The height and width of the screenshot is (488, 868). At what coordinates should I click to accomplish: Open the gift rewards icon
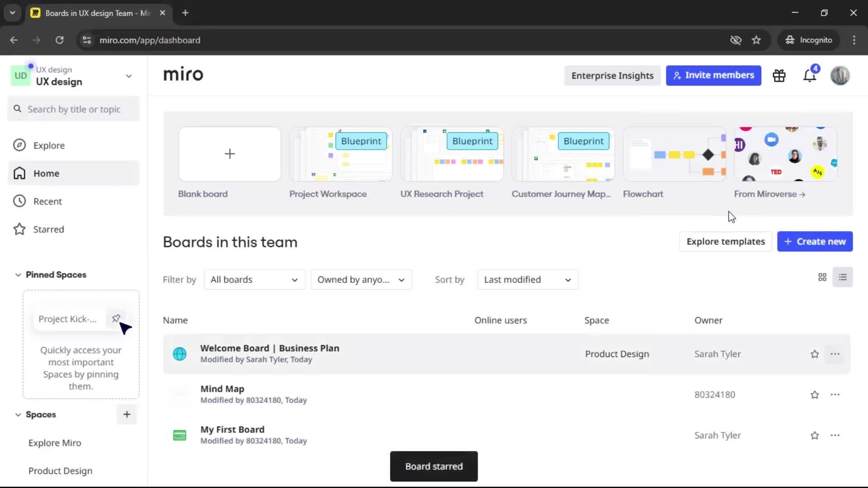tap(779, 76)
